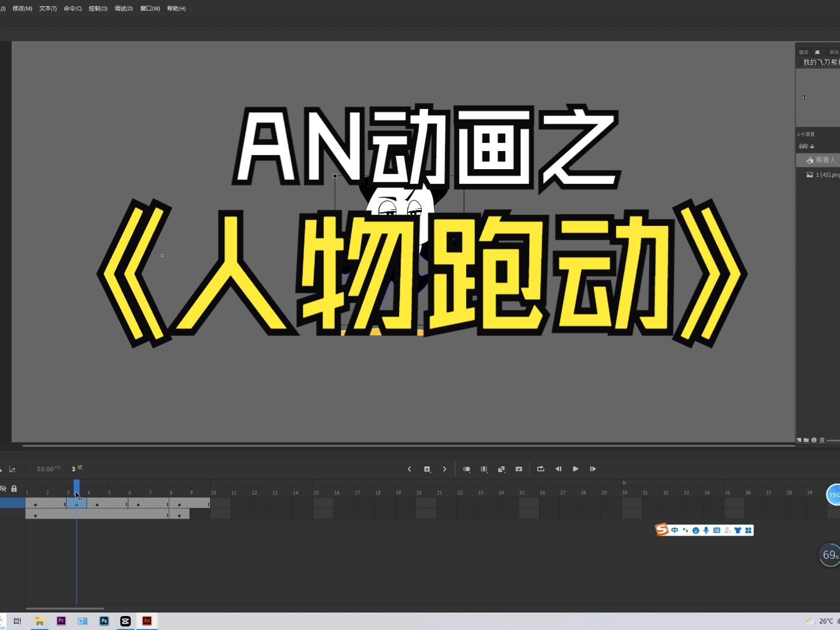Step back one frame
The height and width of the screenshot is (630, 840).
[x=558, y=469]
